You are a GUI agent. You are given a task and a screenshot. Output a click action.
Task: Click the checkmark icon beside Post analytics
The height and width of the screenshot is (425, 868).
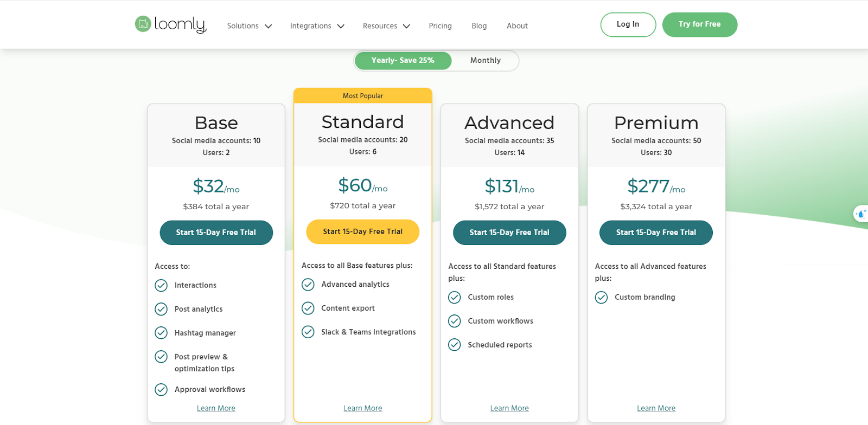[x=161, y=309]
